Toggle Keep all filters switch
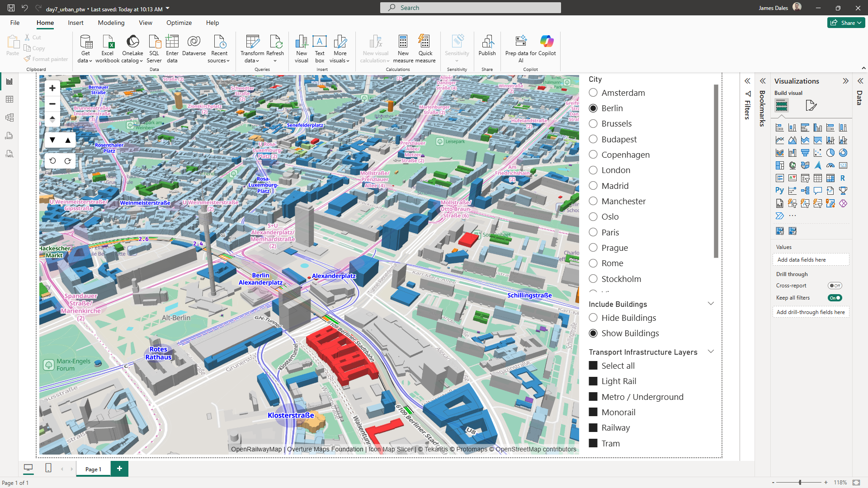Image resolution: width=868 pixels, height=488 pixels. tap(835, 298)
